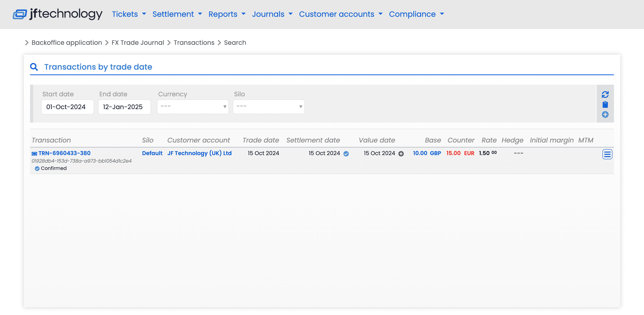Screen dimensions: 644x315
Task: Click the search magnifier icon beside title
Action: click(34, 67)
